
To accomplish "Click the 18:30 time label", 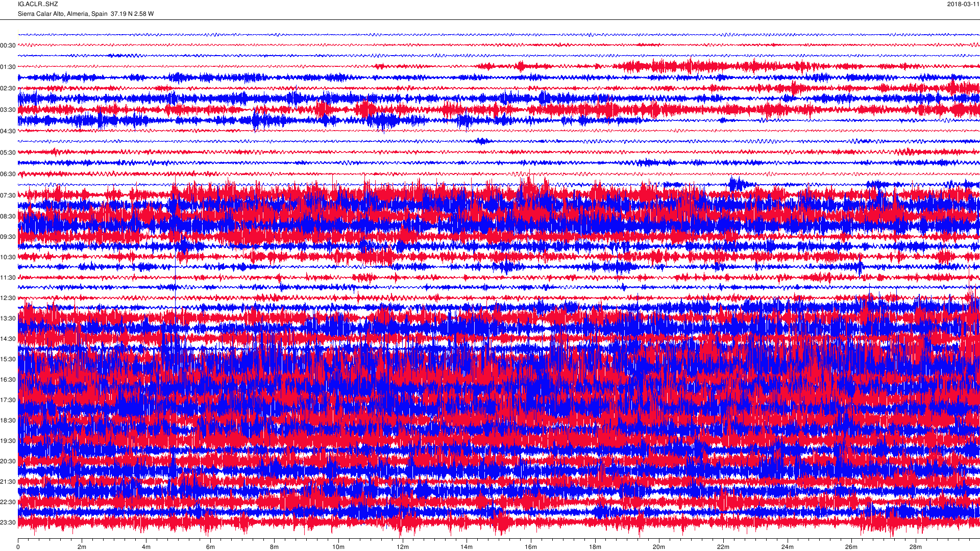I will click(8, 420).
